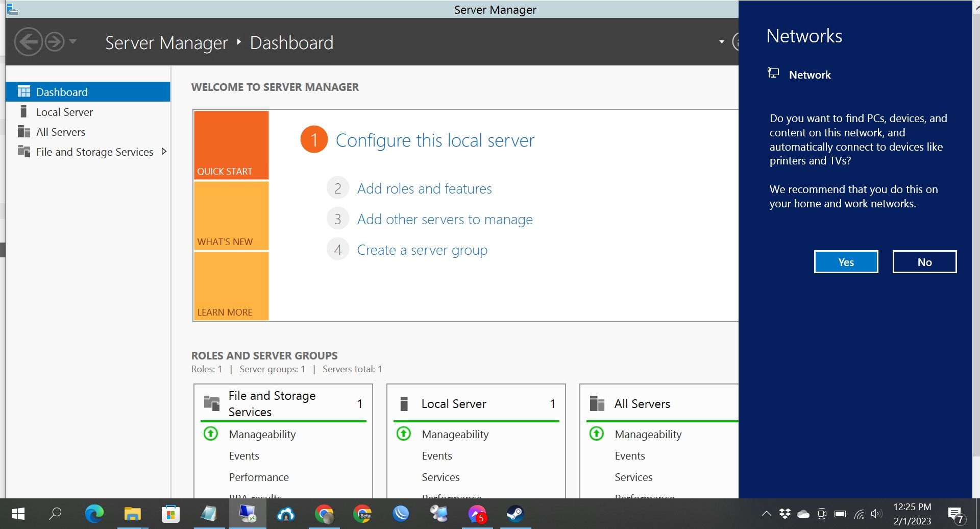Open the notification center icon
The width and height of the screenshot is (980, 529).
(955, 515)
